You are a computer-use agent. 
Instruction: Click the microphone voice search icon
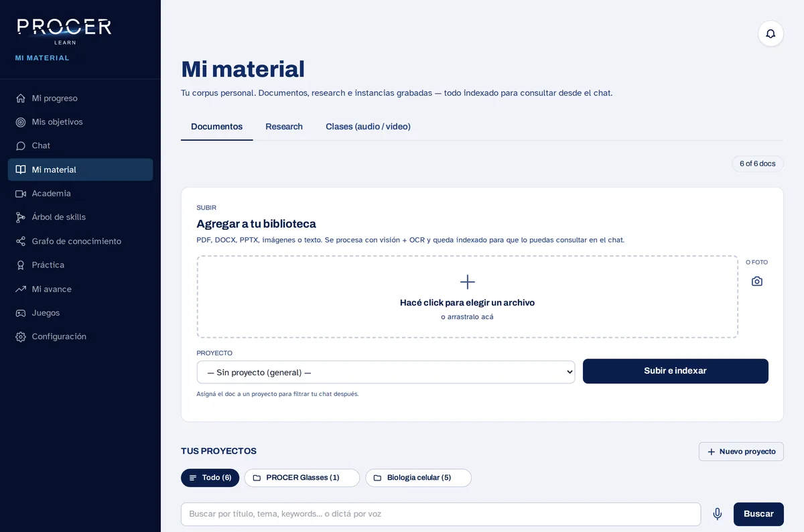pyautogui.click(x=718, y=514)
